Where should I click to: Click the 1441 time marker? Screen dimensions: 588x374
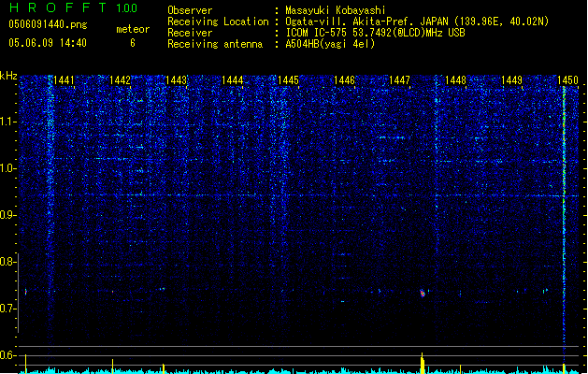pyautogui.click(x=65, y=80)
